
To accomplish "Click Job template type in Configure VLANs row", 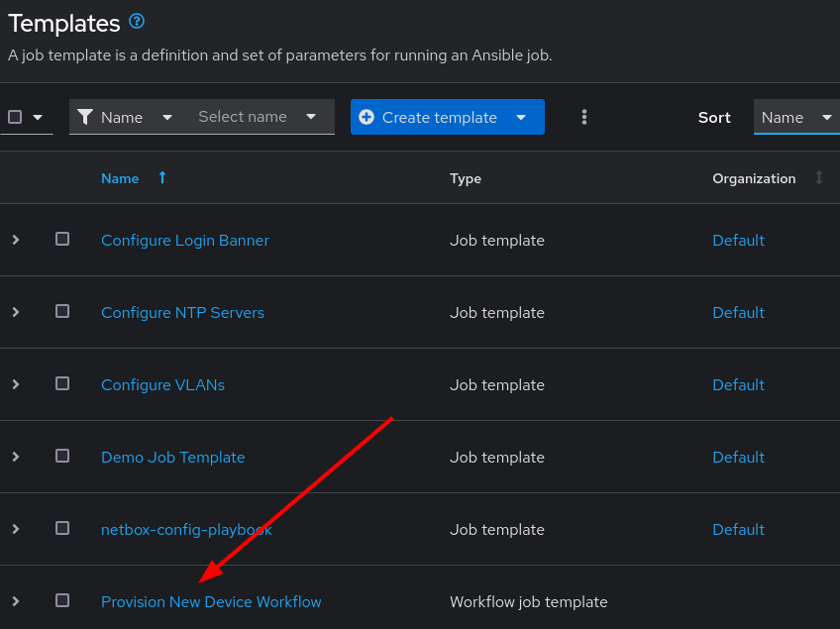I will 497,385.
